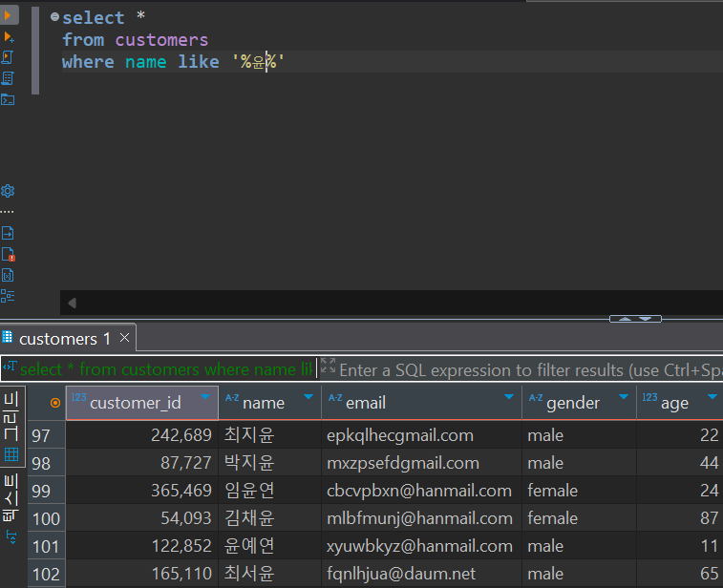Image resolution: width=723 pixels, height=588 pixels.
Task: Maximize editor with splitter down arrow
Action: tap(645, 319)
